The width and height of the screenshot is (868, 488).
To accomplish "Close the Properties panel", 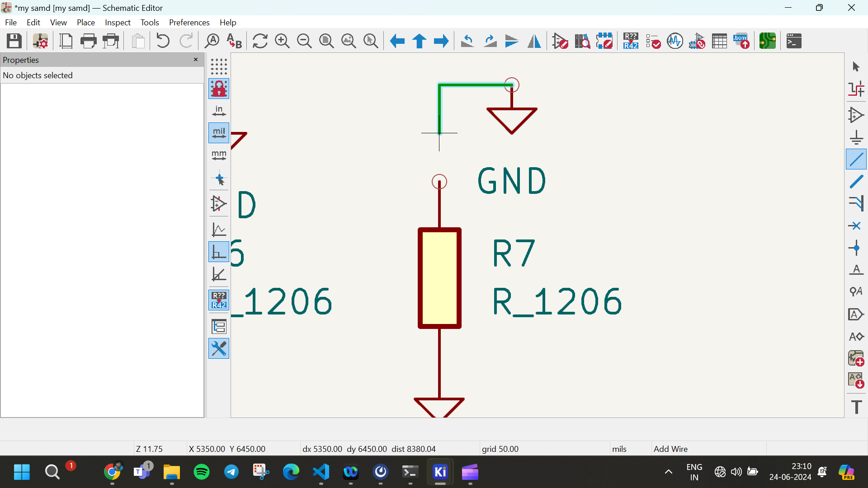I will pyautogui.click(x=196, y=60).
